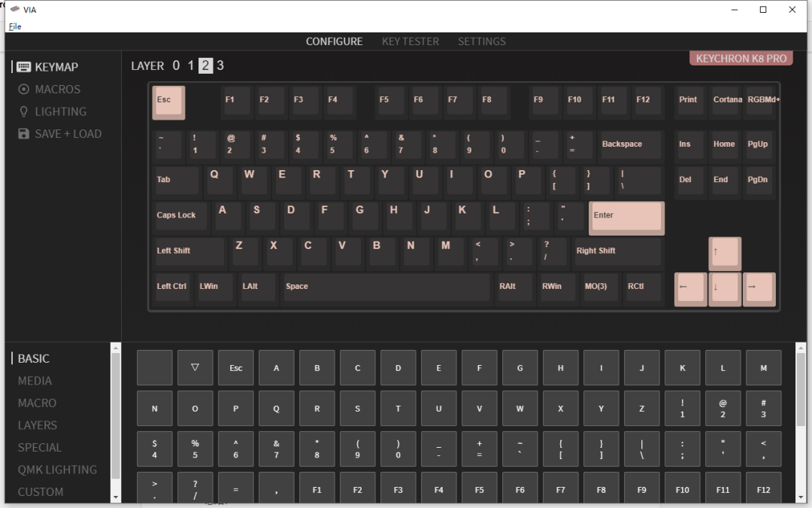Open the SAVE + LOAD section
The height and width of the screenshot is (508, 812).
click(59, 134)
